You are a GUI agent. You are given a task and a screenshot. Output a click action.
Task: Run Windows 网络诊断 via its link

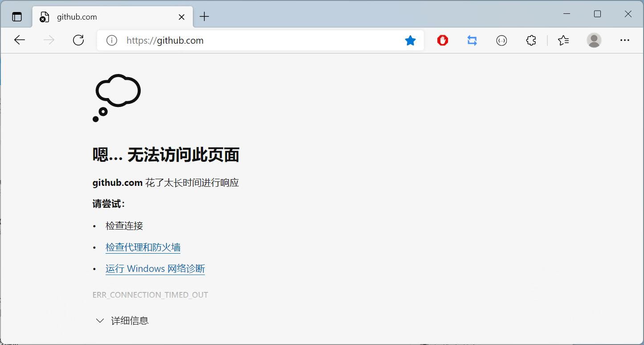(x=155, y=268)
